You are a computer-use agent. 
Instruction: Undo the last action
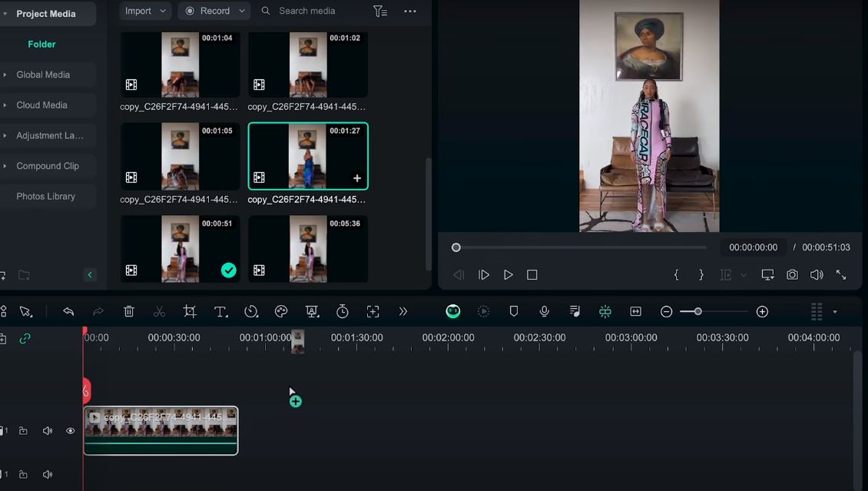[68, 312]
